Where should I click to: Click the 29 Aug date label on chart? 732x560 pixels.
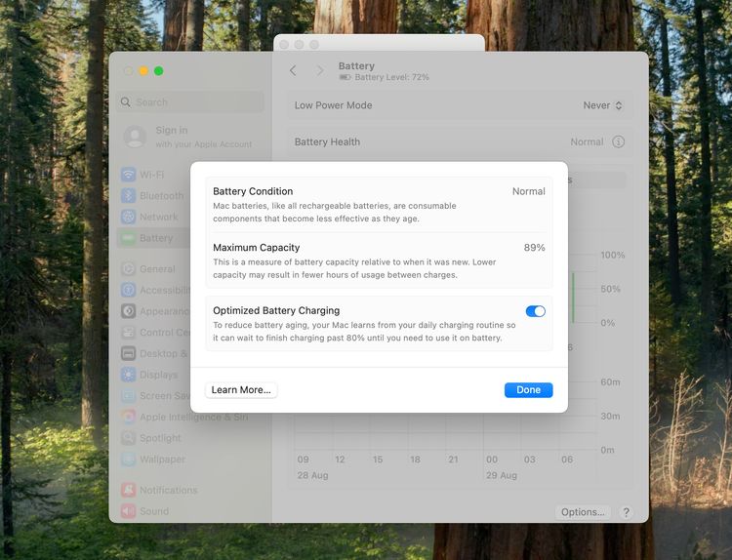click(502, 475)
